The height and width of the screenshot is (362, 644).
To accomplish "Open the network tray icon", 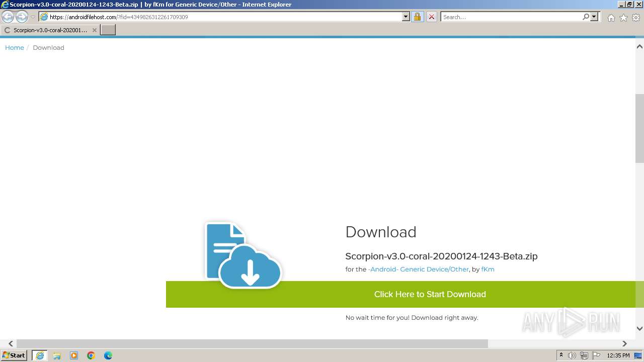I will [x=584, y=355].
